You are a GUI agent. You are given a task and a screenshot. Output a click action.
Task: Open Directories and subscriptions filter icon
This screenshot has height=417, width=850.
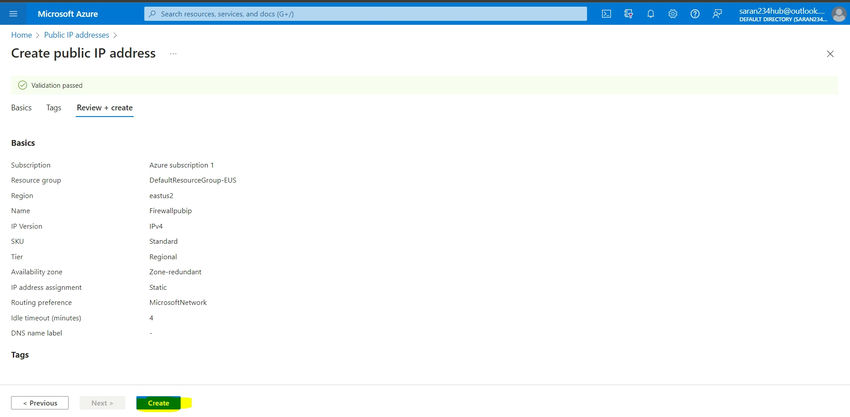[629, 14]
